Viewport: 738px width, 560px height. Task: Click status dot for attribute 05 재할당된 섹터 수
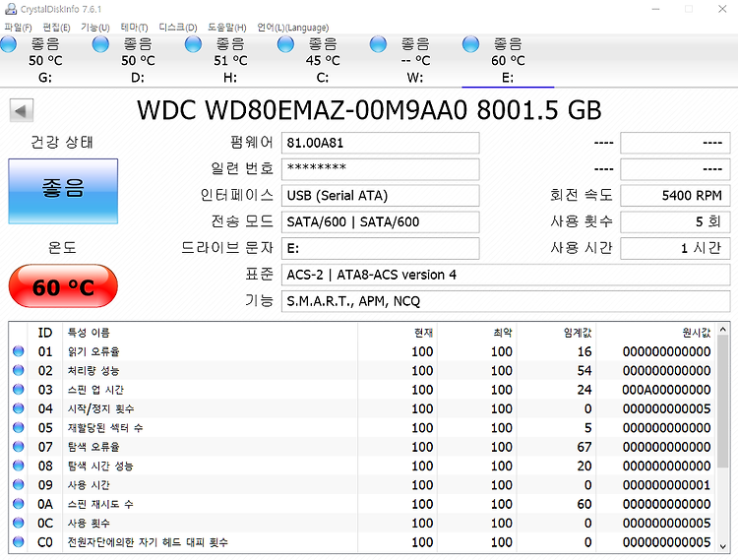[x=19, y=428]
